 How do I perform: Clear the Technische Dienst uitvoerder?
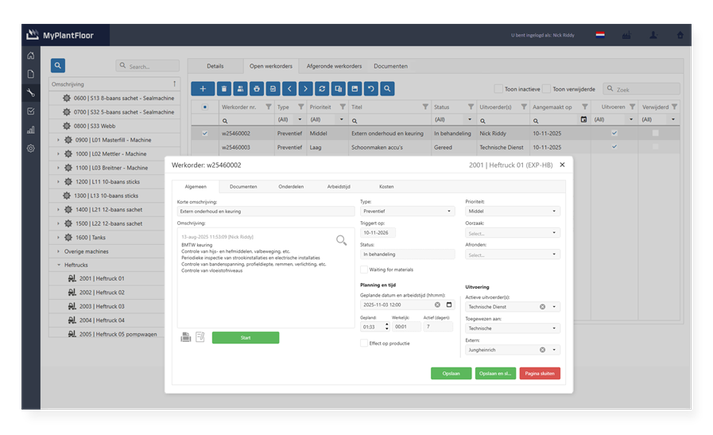pyautogui.click(x=542, y=307)
